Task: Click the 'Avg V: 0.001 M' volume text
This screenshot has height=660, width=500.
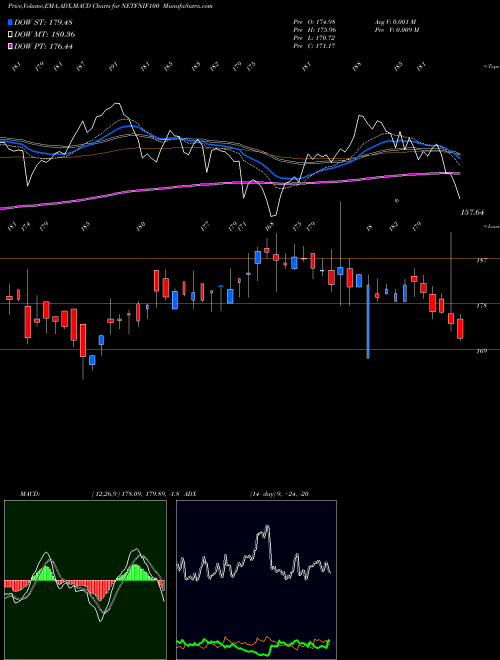Action: [395, 22]
